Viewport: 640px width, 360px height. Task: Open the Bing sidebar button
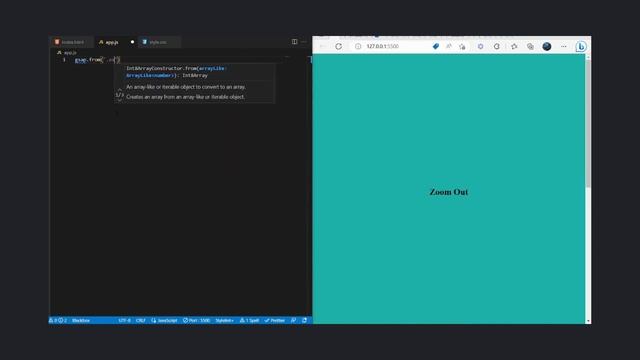[x=581, y=47]
